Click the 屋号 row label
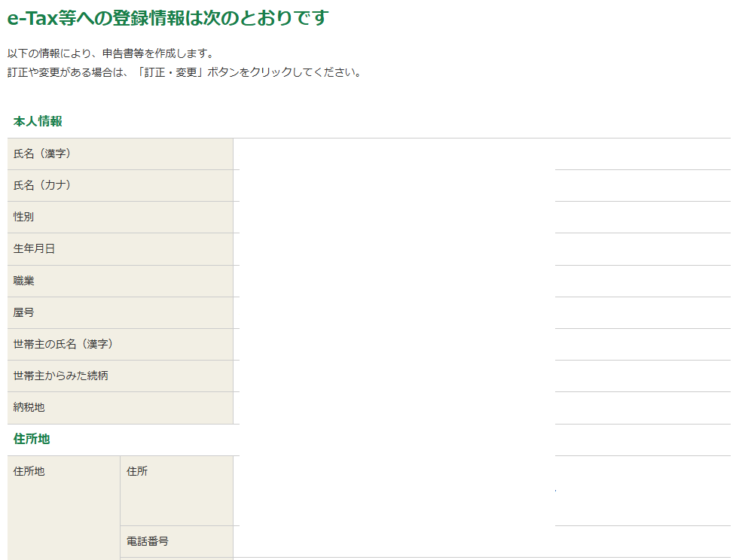The width and height of the screenshot is (742, 560). [x=24, y=312]
